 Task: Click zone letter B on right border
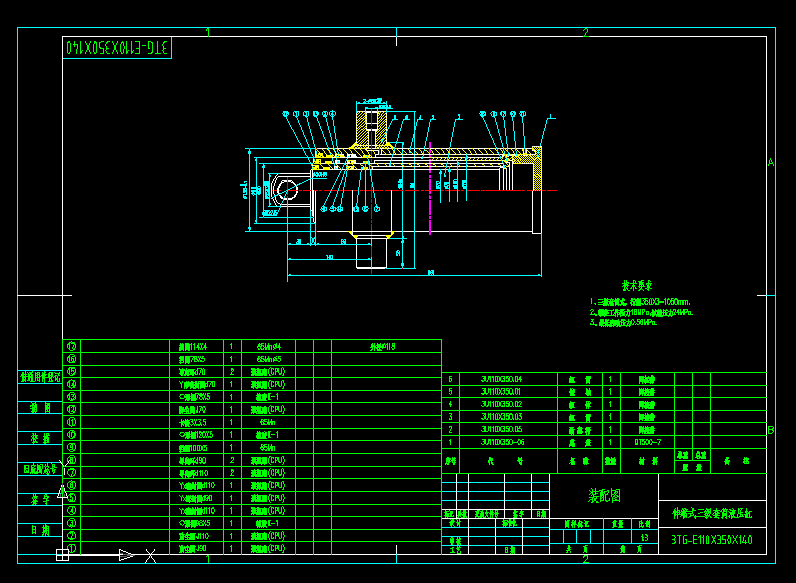770,430
